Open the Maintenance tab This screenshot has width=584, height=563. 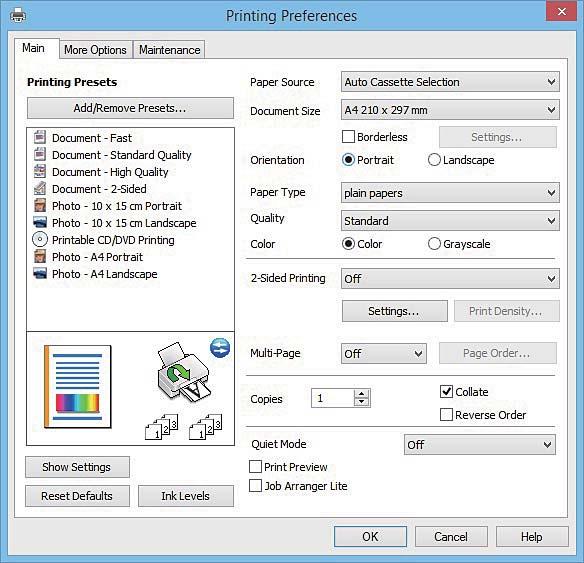169,50
